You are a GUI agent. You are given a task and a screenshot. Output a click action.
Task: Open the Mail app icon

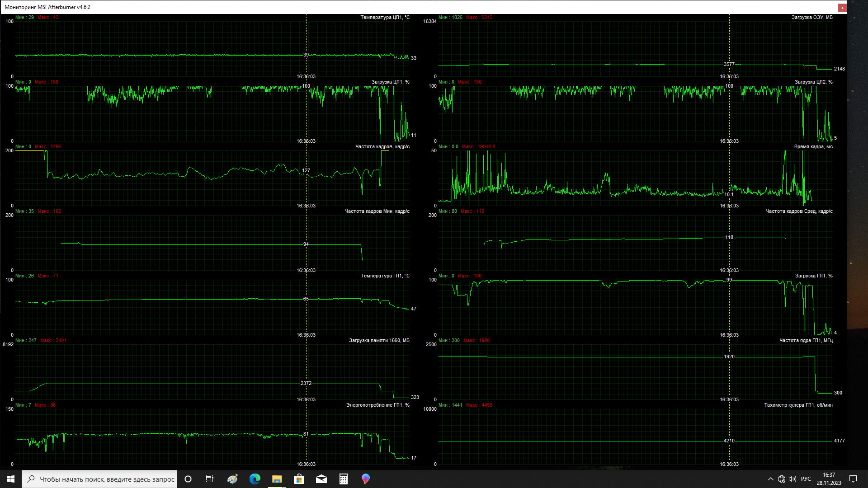321,479
